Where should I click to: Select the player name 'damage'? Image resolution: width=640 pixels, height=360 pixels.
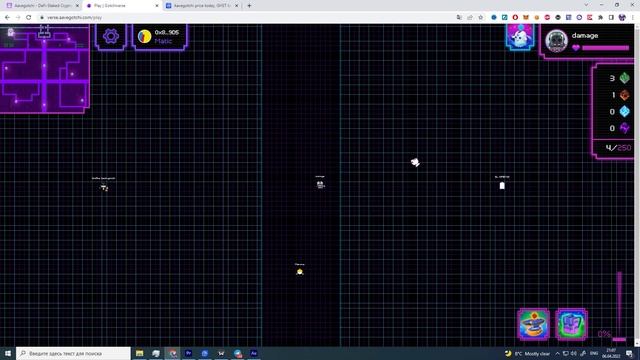pos(585,36)
